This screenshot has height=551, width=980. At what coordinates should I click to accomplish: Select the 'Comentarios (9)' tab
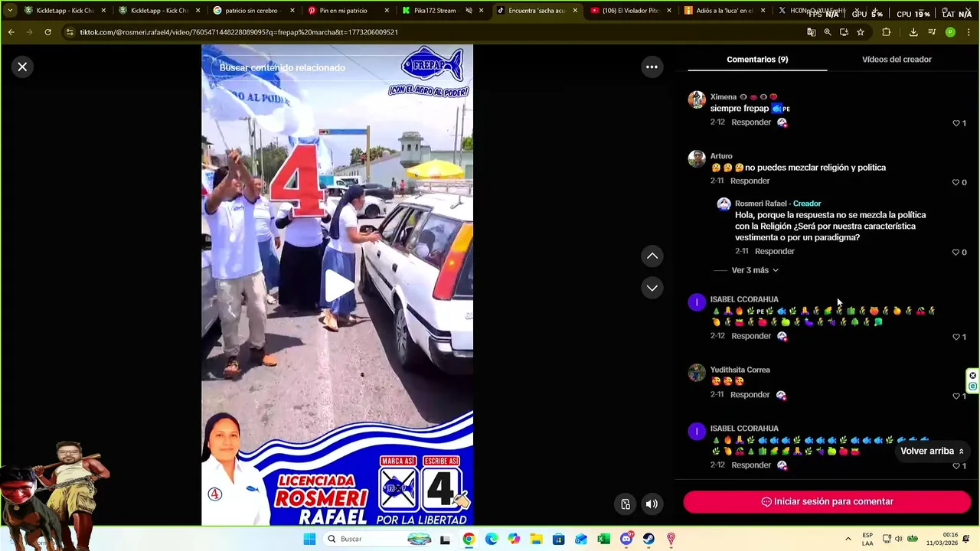757,59
